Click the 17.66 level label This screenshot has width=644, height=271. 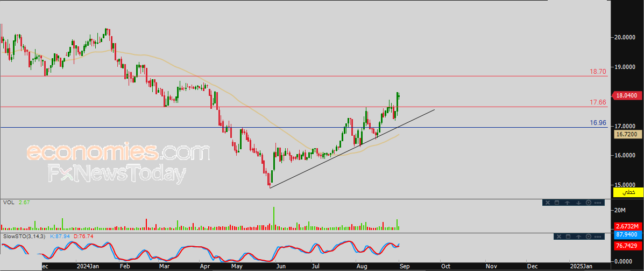pyautogui.click(x=598, y=102)
